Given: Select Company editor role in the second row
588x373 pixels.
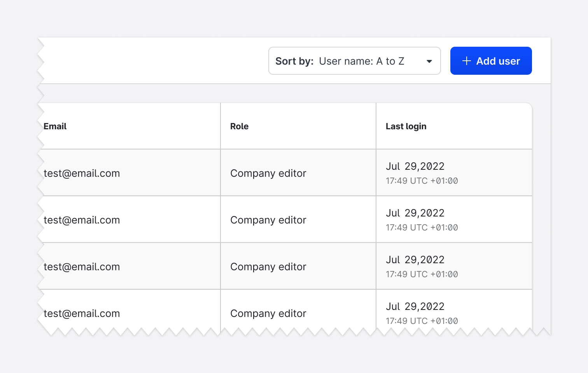Looking at the screenshot, I should point(268,220).
